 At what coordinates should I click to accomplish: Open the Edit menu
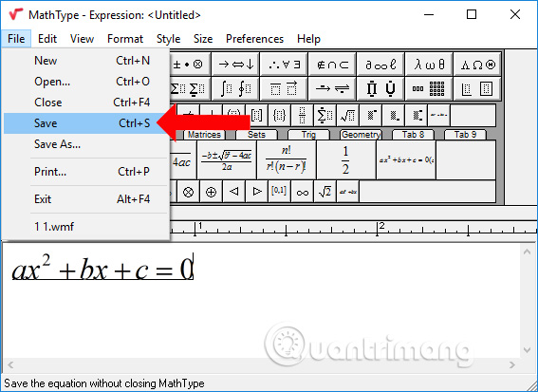[47, 39]
